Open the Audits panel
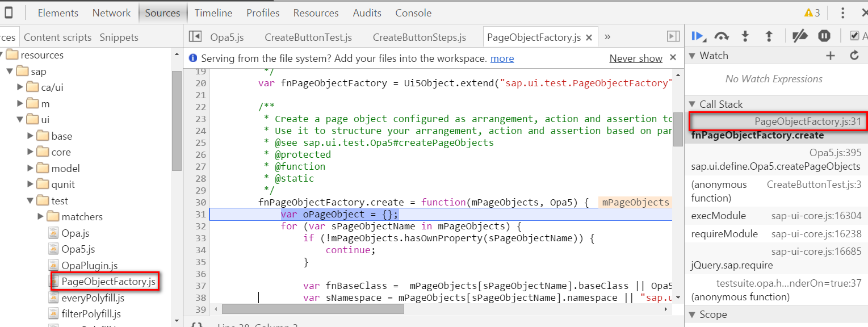The height and width of the screenshot is (327, 868). pos(367,12)
